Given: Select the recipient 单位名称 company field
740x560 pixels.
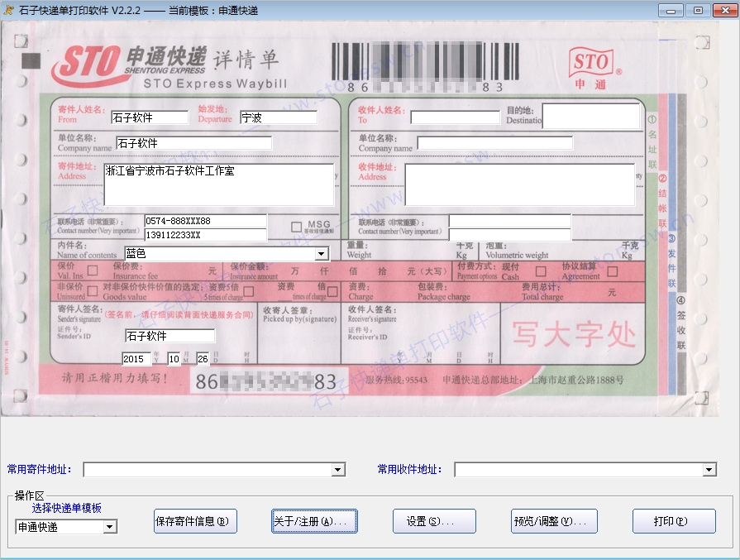Looking at the screenshot, I should tap(495, 143).
